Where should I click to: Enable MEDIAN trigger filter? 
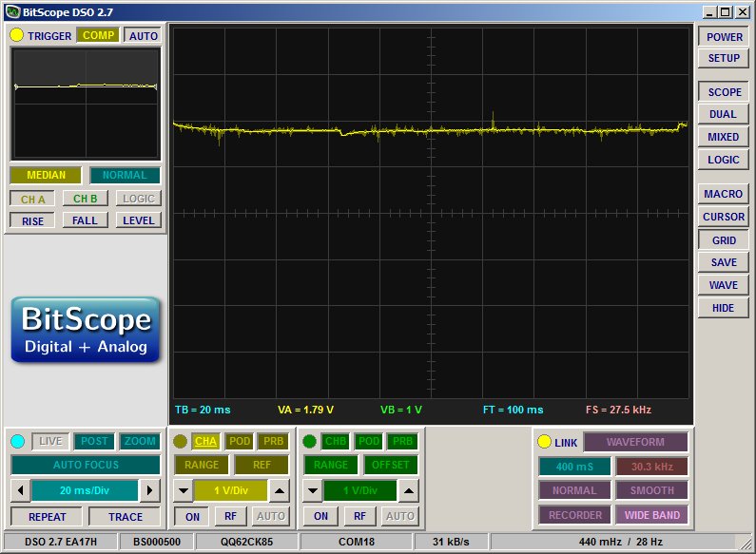pos(46,176)
